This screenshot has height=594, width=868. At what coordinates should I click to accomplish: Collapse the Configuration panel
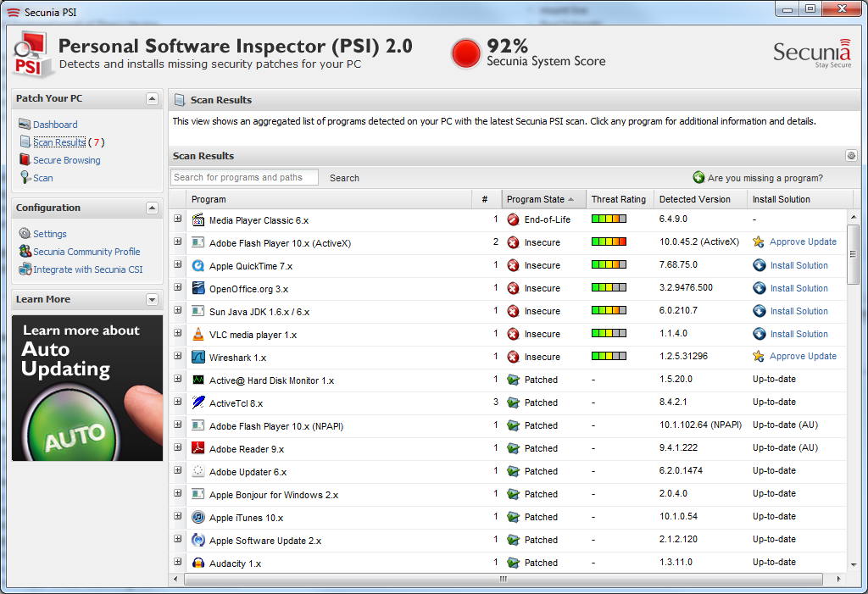click(152, 208)
